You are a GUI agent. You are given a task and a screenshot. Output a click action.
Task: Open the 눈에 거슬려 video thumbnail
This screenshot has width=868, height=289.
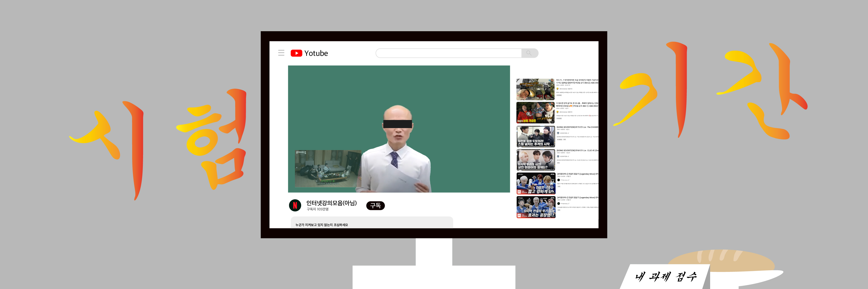[x=535, y=113]
